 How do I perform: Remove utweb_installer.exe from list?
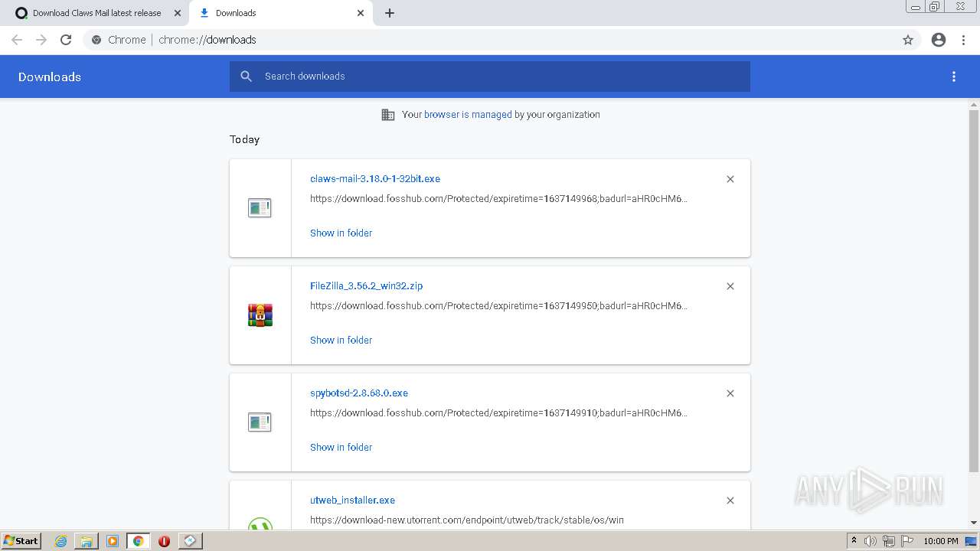(x=730, y=500)
